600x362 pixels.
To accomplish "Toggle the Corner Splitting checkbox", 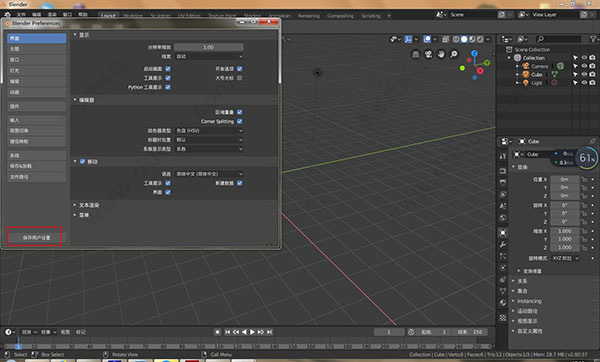I will [240, 121].
